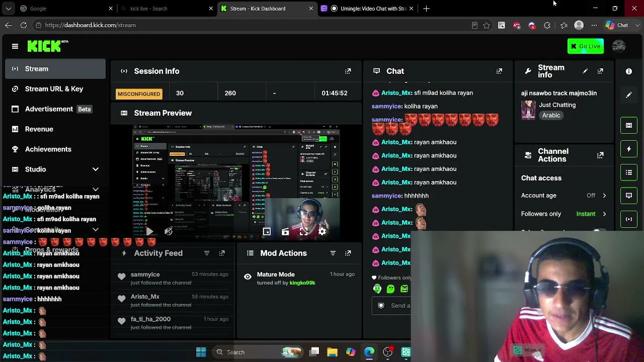644x362 pixels.
Task: Play the stream preview
Action: coord(149,232)
